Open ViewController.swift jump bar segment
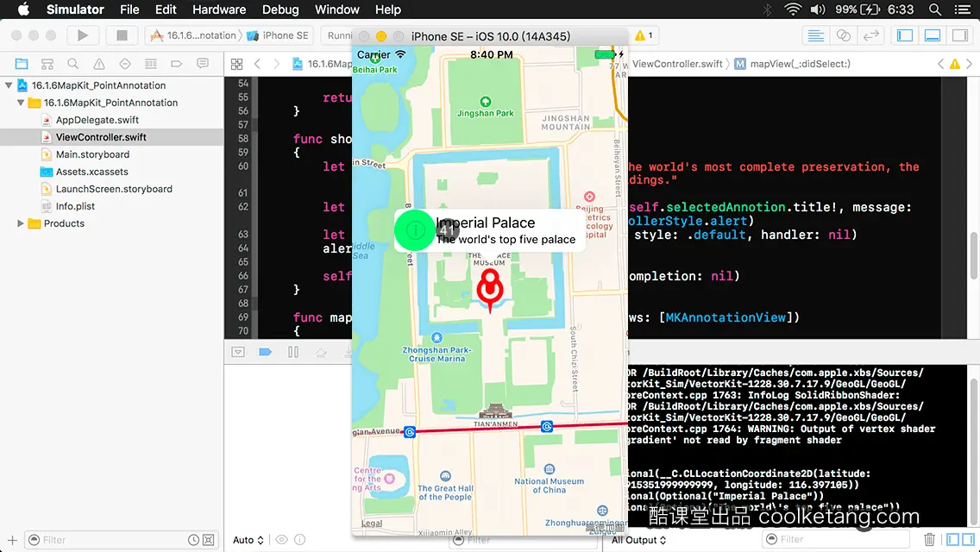This screenshot has height=552, width=980. (677, 64)
